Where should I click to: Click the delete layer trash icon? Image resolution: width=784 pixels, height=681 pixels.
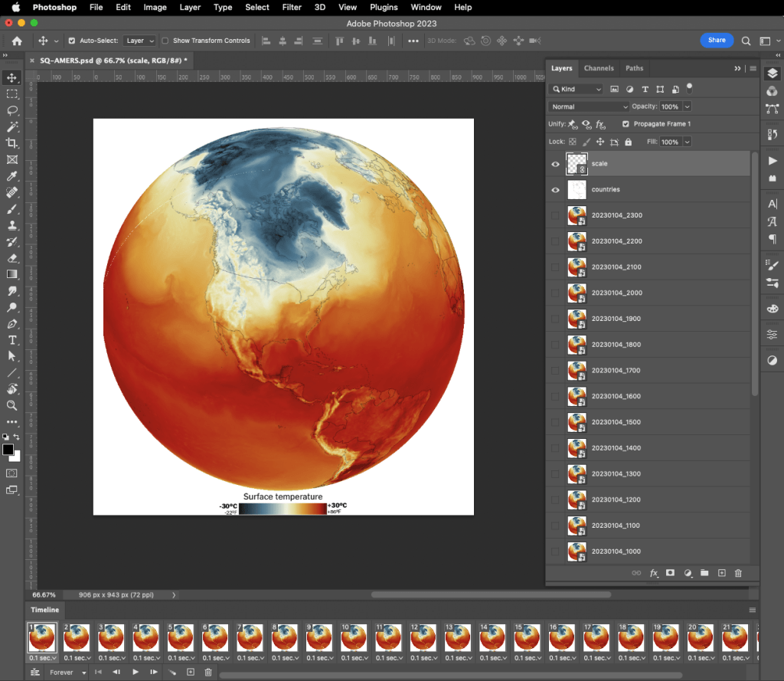738,573
